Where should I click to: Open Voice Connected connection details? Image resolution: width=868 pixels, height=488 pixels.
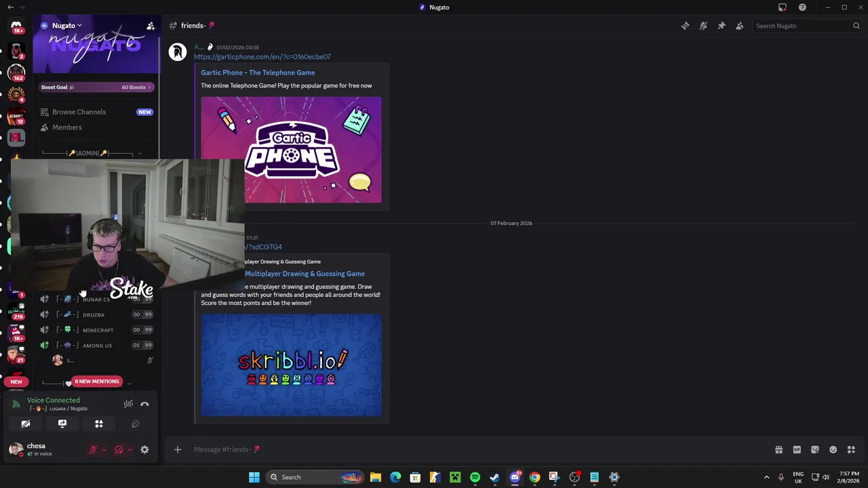tap(54, 400)
